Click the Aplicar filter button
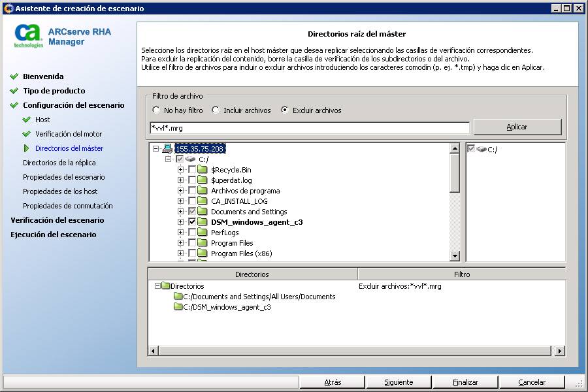The image size is (588, 392). click(517, 127)
